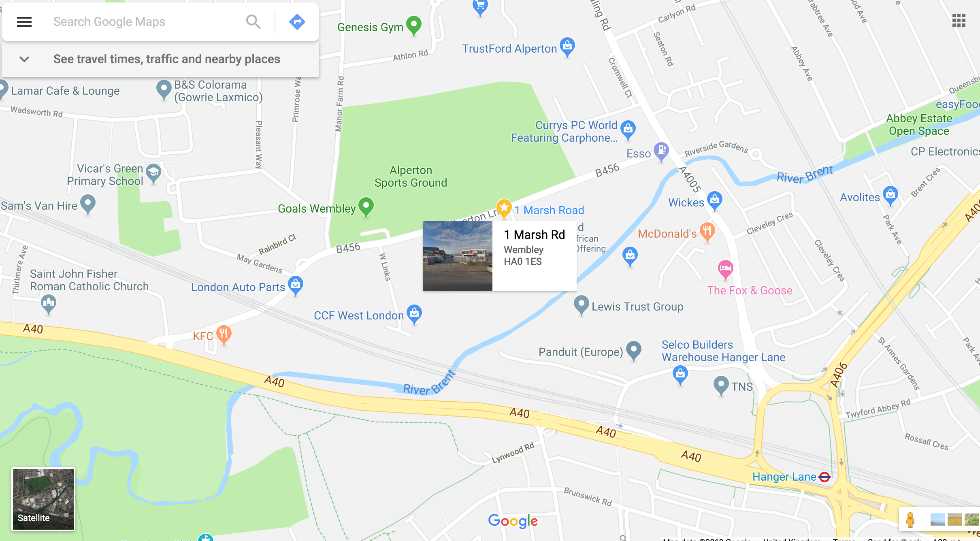
Task: Open the Google apps grid icon
Action: coord(959,20)
